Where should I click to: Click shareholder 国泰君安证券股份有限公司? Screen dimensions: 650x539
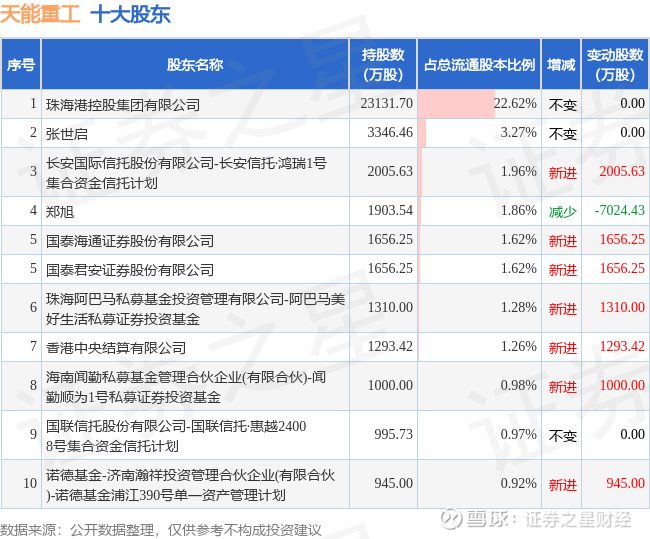pyautogui.click(x=130, y=270)
